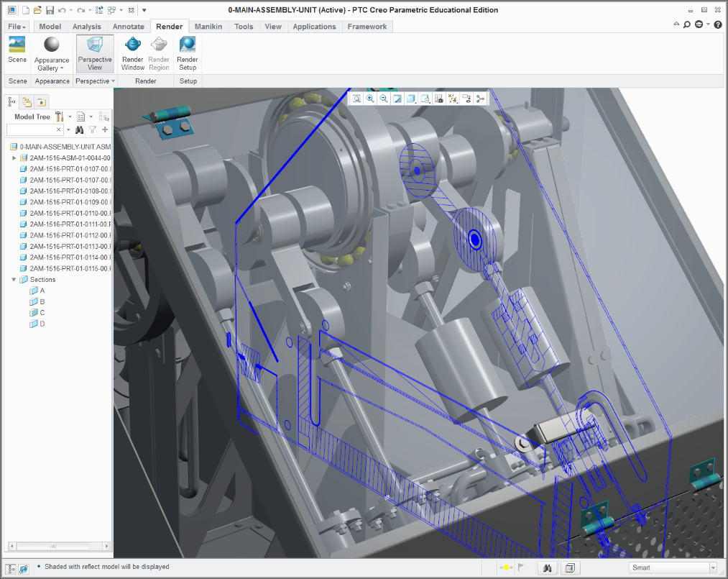Open the Smart selection filter dropdown

712,567
